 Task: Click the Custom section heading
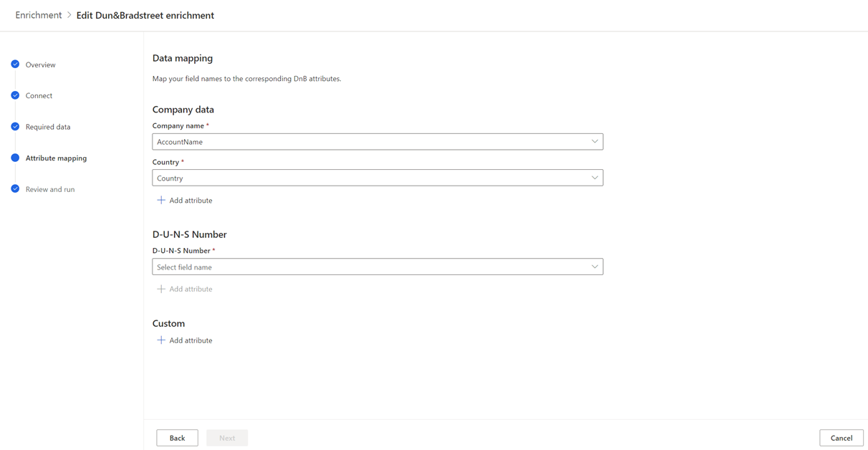click(x=168, y=323)
